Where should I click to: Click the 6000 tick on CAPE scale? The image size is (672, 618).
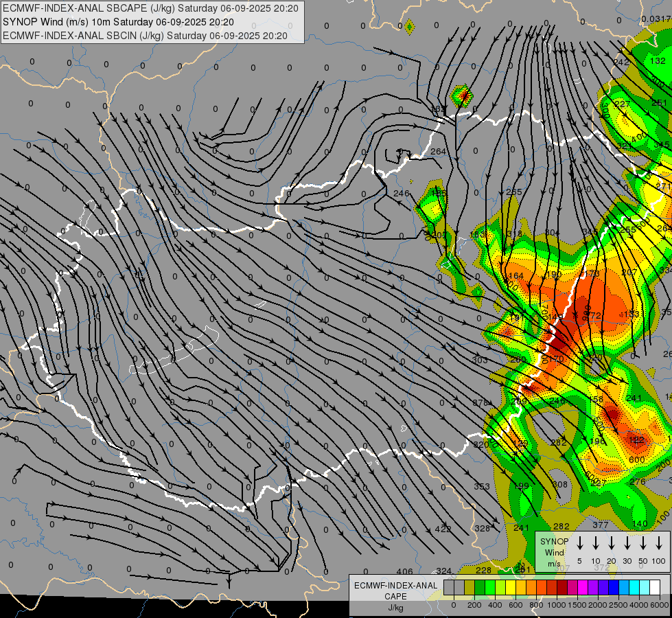(x=659, y=605)
